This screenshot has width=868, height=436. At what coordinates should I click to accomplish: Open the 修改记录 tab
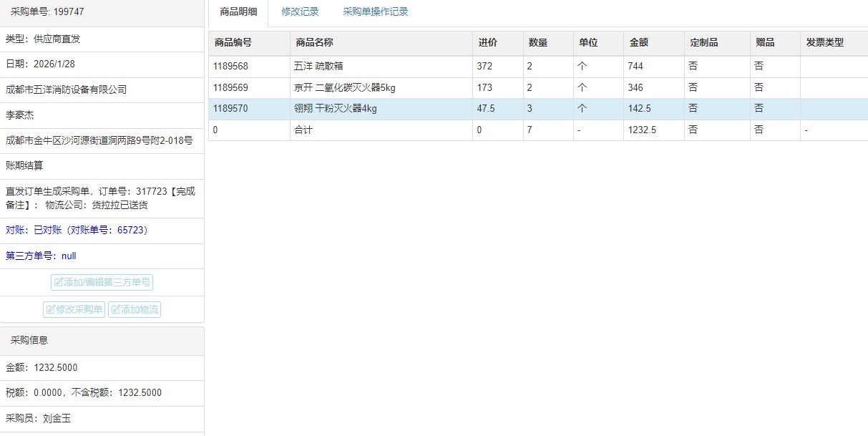pyautogui.click(x=300, y=12)
